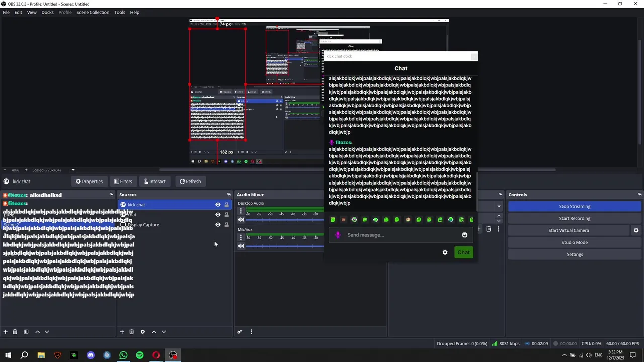Screen dimensions: 644x362
Task: Mute Desktop Audio speaker icon
Action: point(241,220)
